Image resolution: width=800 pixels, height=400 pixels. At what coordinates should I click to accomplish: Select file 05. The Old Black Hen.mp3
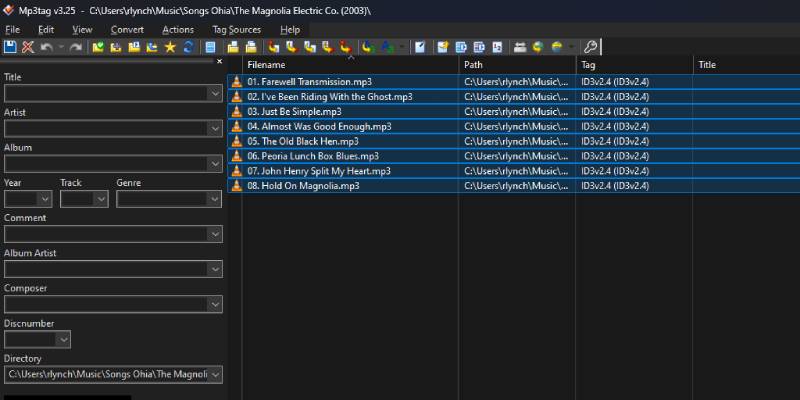coord(303,141)
